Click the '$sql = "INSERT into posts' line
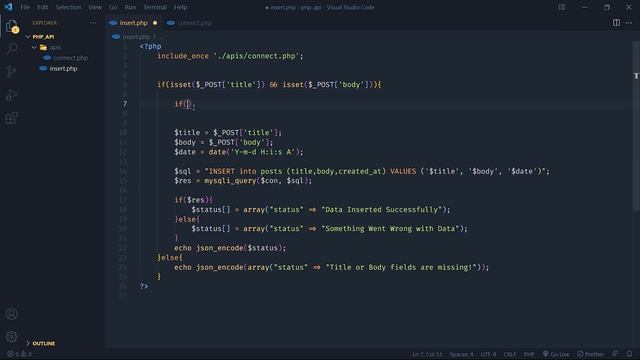Screen dimensions: 640x360 pos(362,171)
